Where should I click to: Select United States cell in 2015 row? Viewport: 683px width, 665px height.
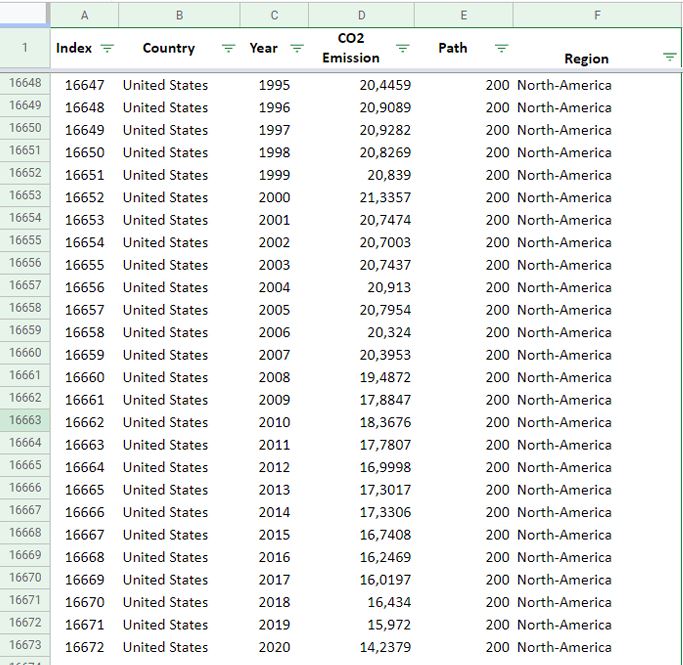tap(179, 535)
